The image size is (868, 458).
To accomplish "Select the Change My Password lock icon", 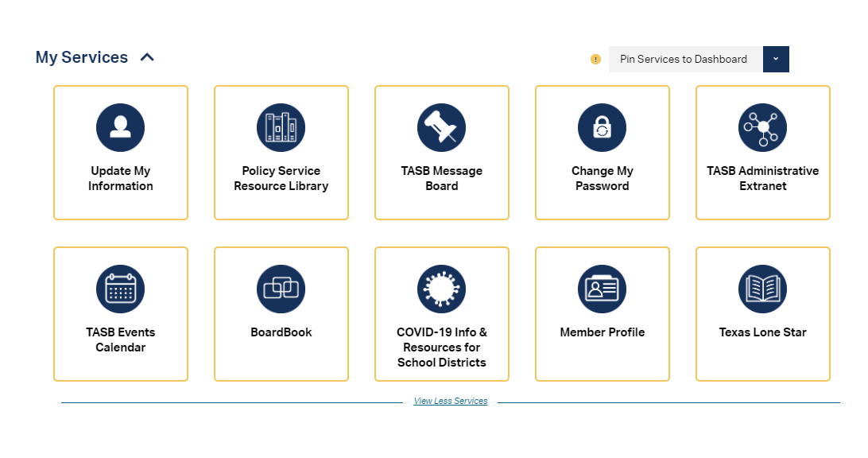I will [602, 127].
